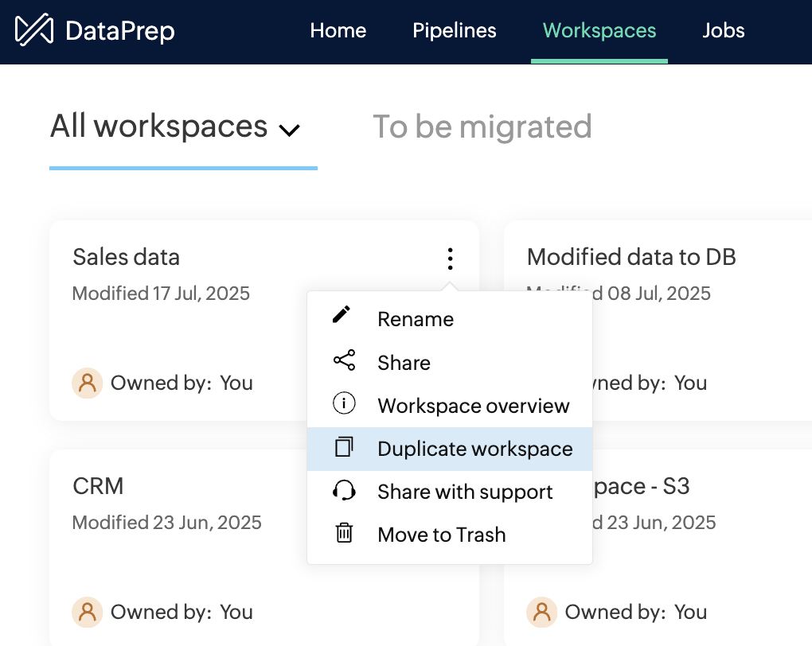Choose Move to Trash menu option

tap(441, 535)
